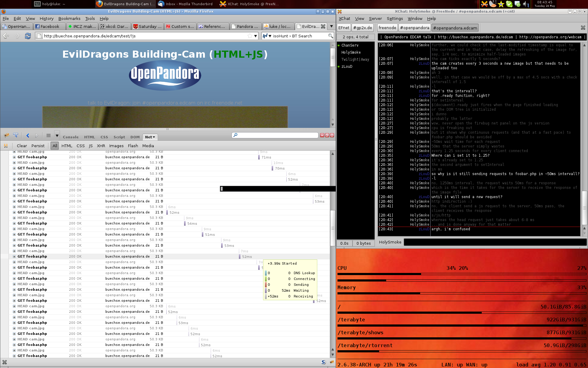Filter Net requests by HTML
Viewport: 588px width, 368px height.
coord(67,146)
